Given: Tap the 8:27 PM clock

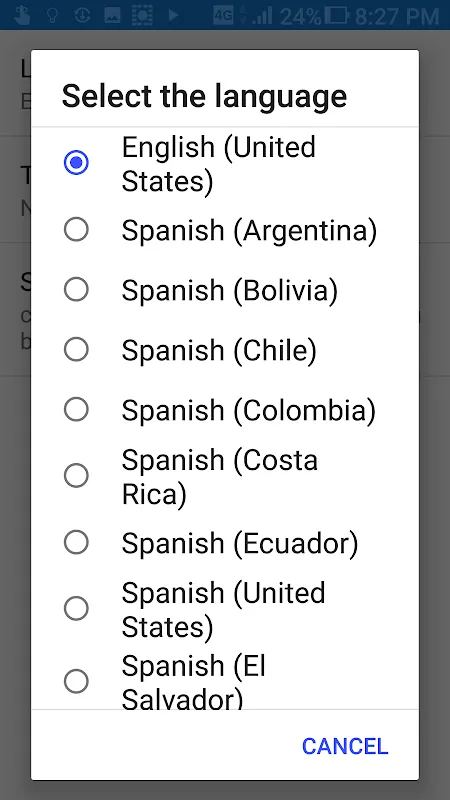Looking at the screenshot, I should (397, 16).
